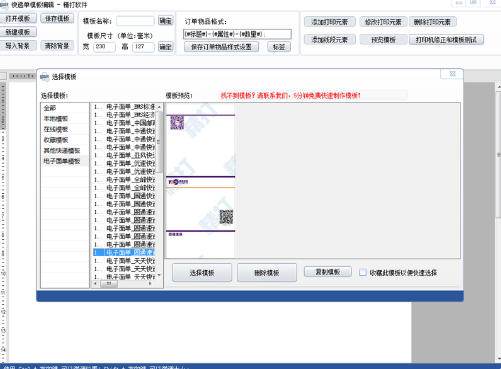501x369 pixels.
Task: Click the 标签 button
Action: click(x=279, y=47)
